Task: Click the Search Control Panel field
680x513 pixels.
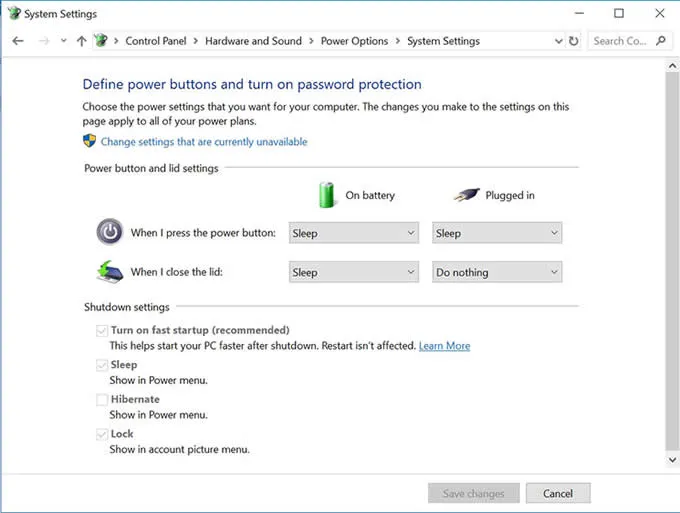Action: 620,41
